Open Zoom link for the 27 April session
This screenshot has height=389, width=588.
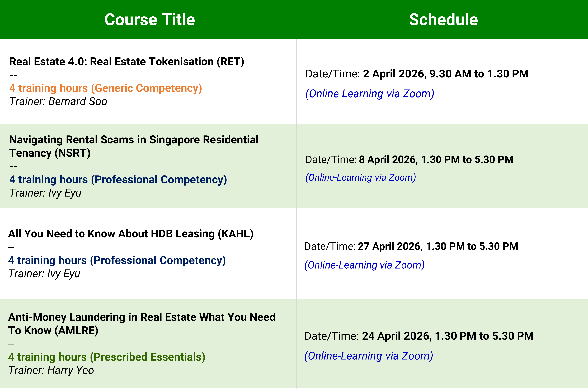[364, 265]
